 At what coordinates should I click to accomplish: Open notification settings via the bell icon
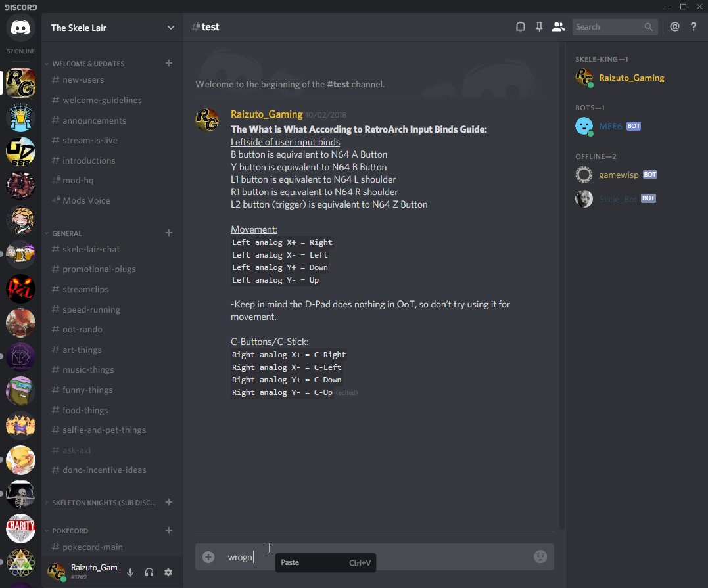(520, 26)
